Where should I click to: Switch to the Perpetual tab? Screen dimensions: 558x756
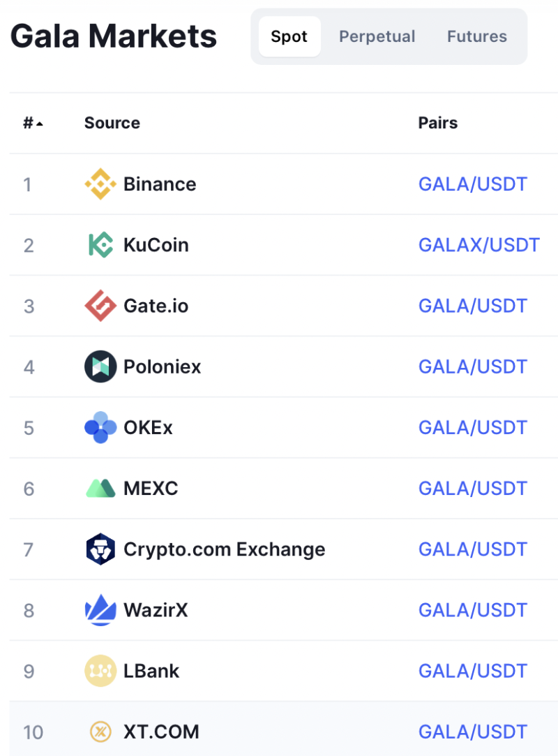377,36
